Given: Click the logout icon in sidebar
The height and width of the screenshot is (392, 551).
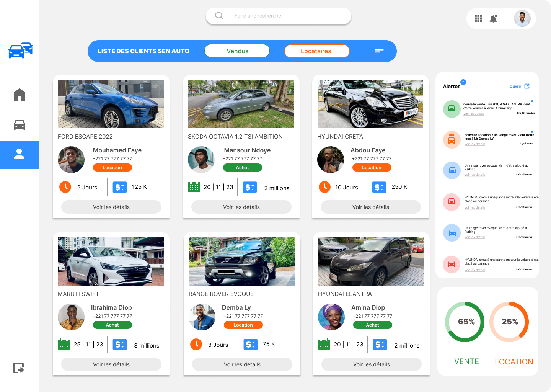Looking at the screenshot, I should pyautogui.click(x=19, y=368).
